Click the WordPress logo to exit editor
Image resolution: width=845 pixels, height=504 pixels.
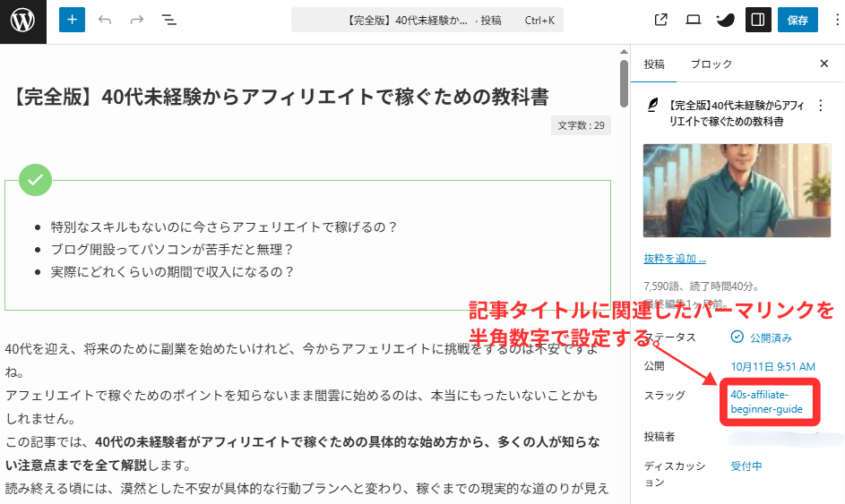pyautogui.click(x=22, y=20)
